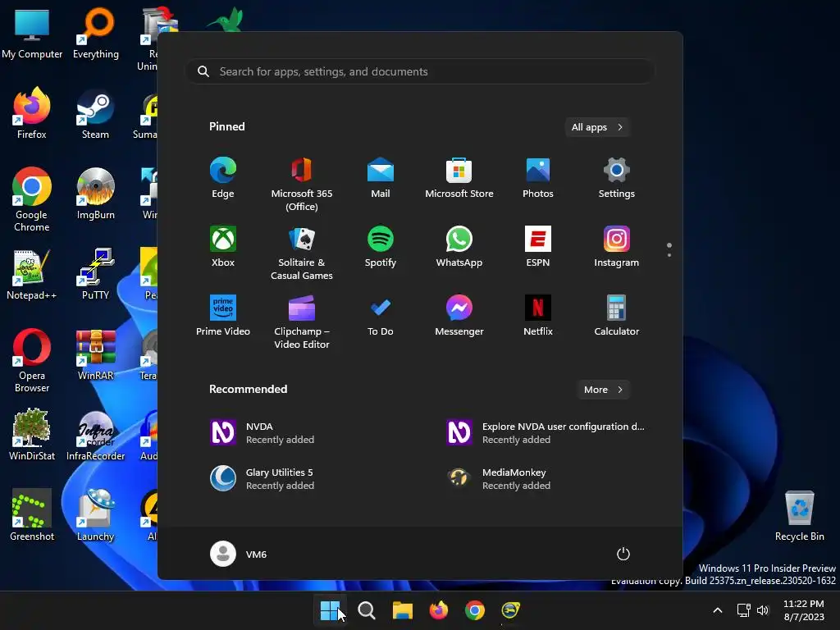Open the Photos app
The width and height of the screenshot is (840, 630).
coord(538,178)
